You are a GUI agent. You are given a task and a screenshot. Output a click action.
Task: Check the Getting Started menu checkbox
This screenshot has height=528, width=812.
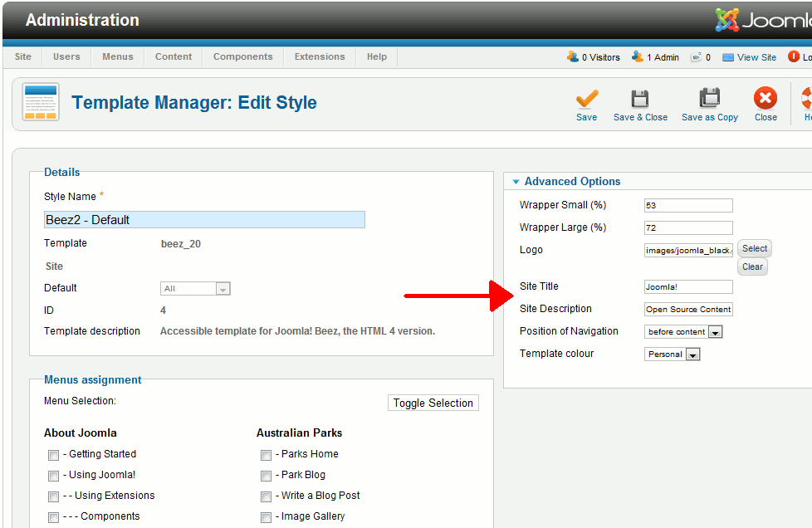point(53,455)
